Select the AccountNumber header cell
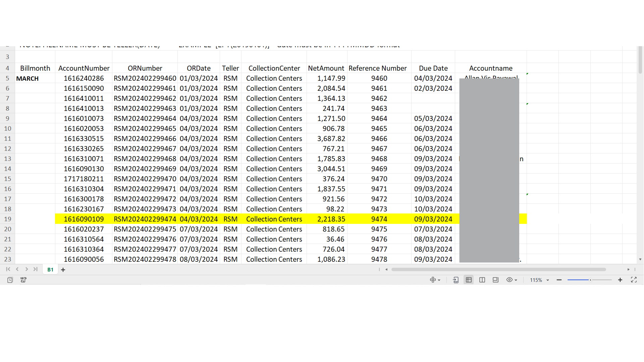The height and width of the screenshot is (362, 644). 84,68
